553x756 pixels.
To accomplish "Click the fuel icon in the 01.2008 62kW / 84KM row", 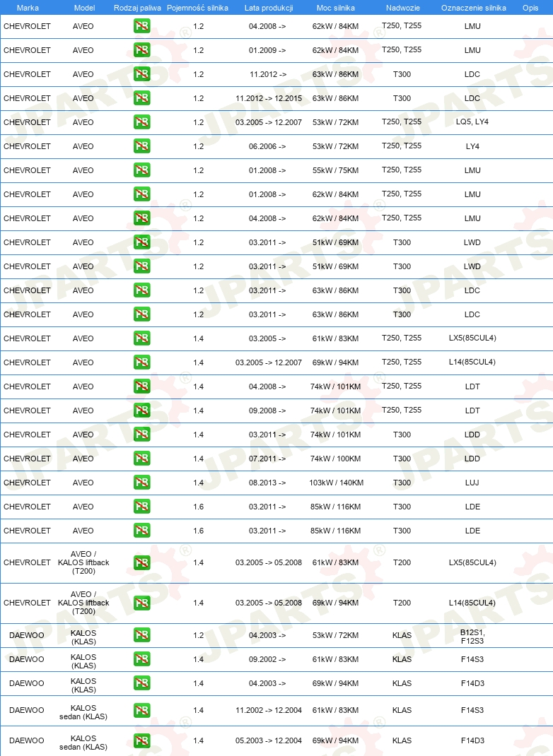I will [x=142, y=194].
